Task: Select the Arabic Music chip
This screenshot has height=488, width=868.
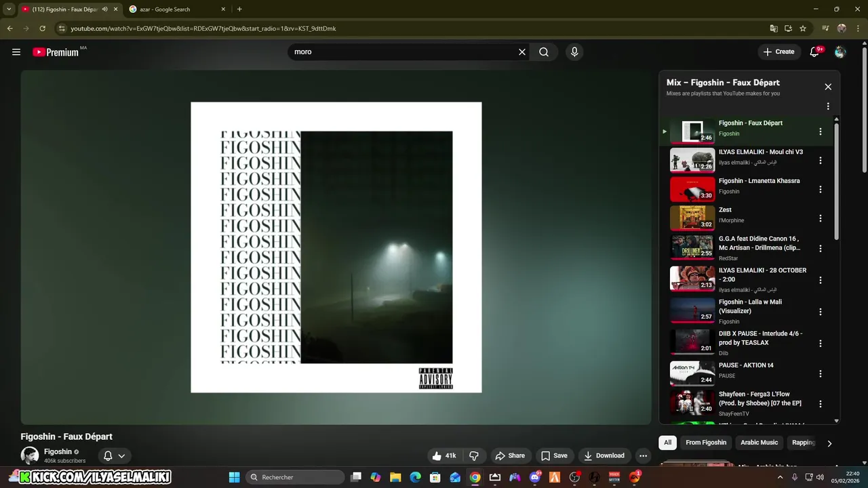Action: pos(759,443)
